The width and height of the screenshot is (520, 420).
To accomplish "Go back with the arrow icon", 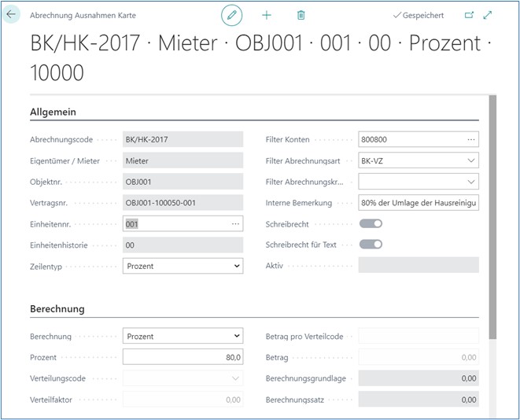I will [11, 15].
